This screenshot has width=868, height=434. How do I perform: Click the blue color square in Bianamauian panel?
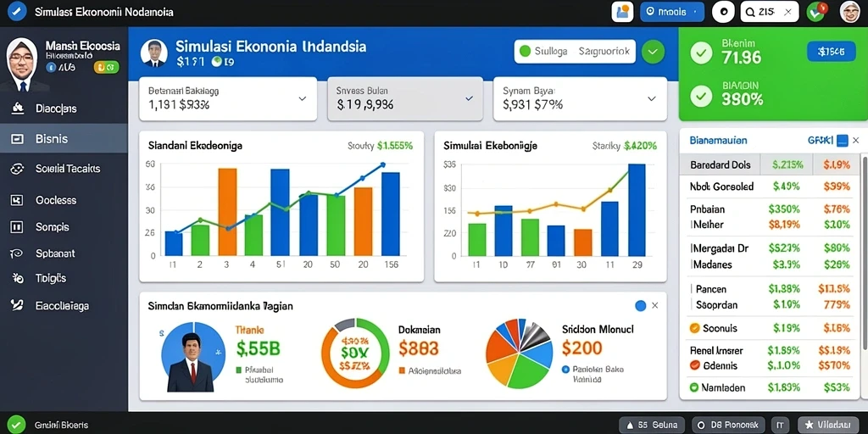click(x=842, y=141)
